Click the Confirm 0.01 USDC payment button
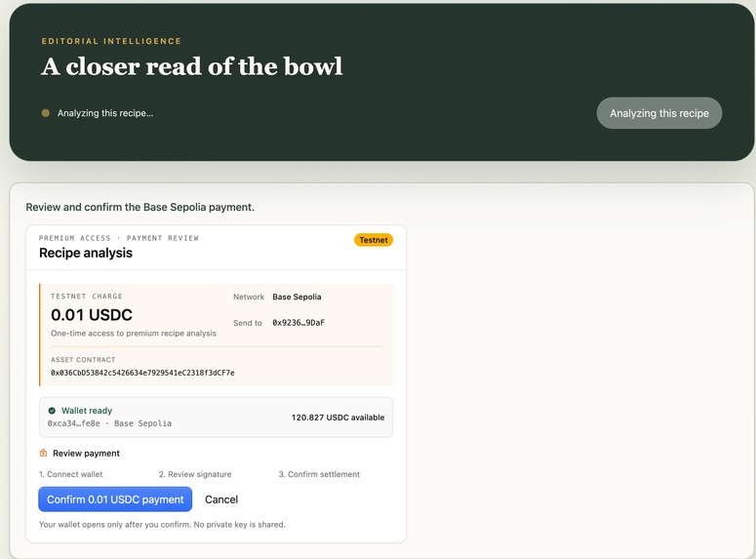 point(115,499)
